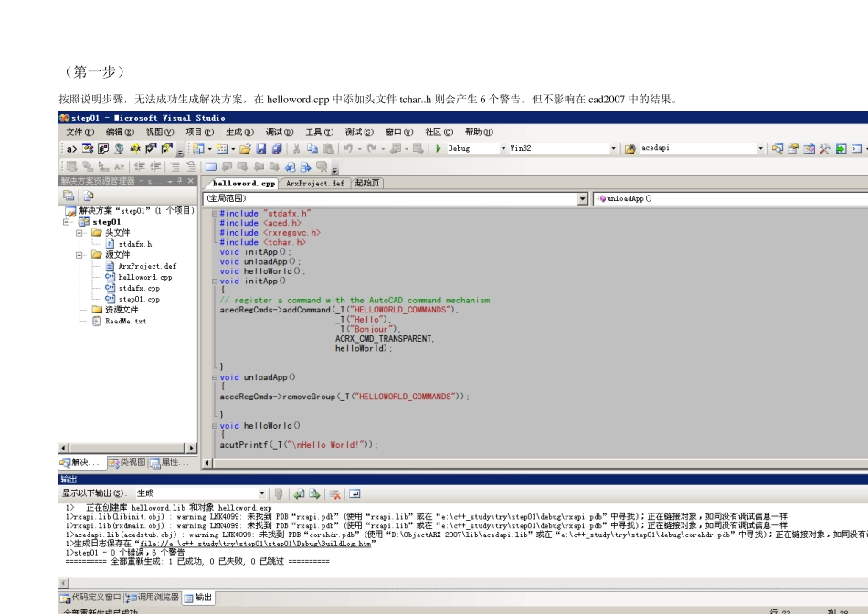This screenshot has height=614, width=868.
Task: Open the Debug configuration dropdown
Action: (x=503, y=148)
